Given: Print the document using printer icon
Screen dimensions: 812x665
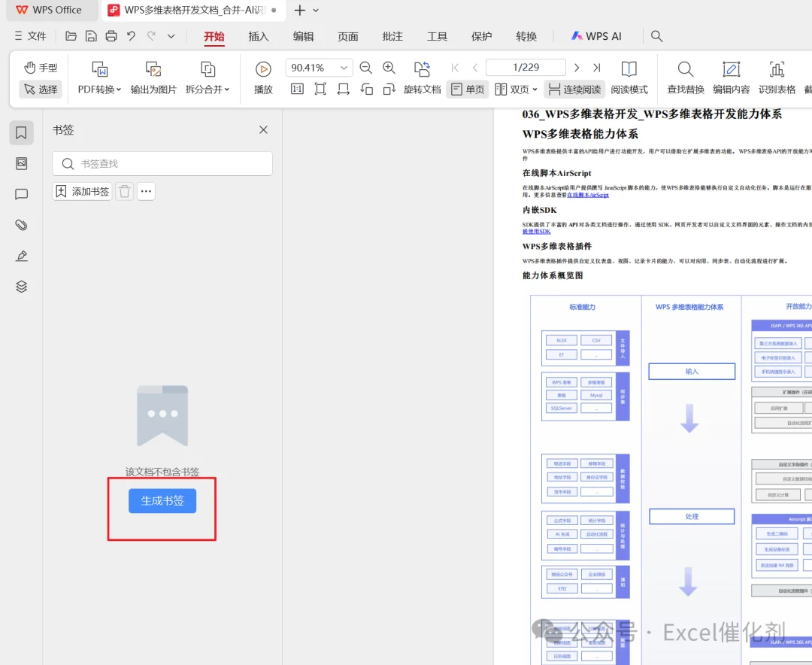Looking at the screenshot, I should coord(111,36).
